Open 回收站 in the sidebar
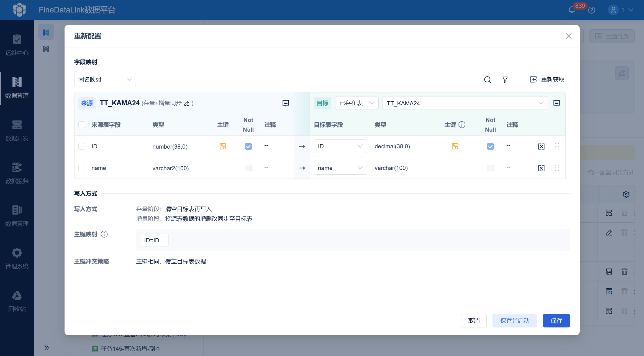Screen dimensions: 644x356 17,301
